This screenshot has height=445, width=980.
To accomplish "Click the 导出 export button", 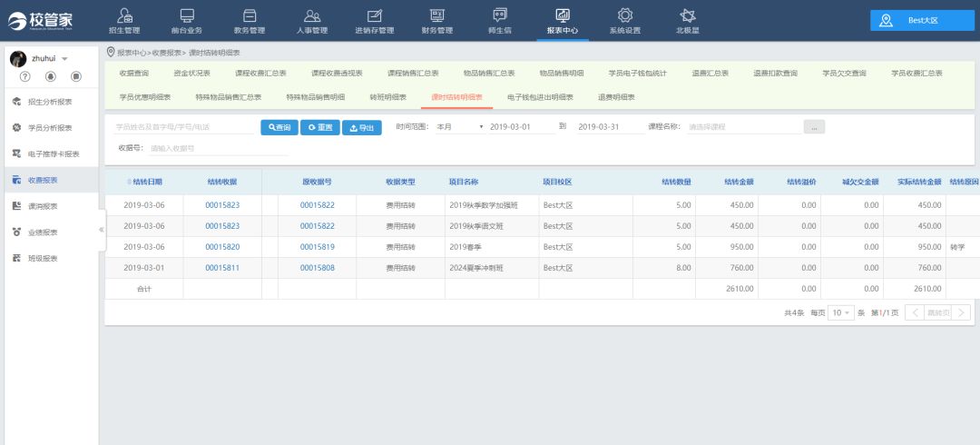I will (x=361, y=128).
